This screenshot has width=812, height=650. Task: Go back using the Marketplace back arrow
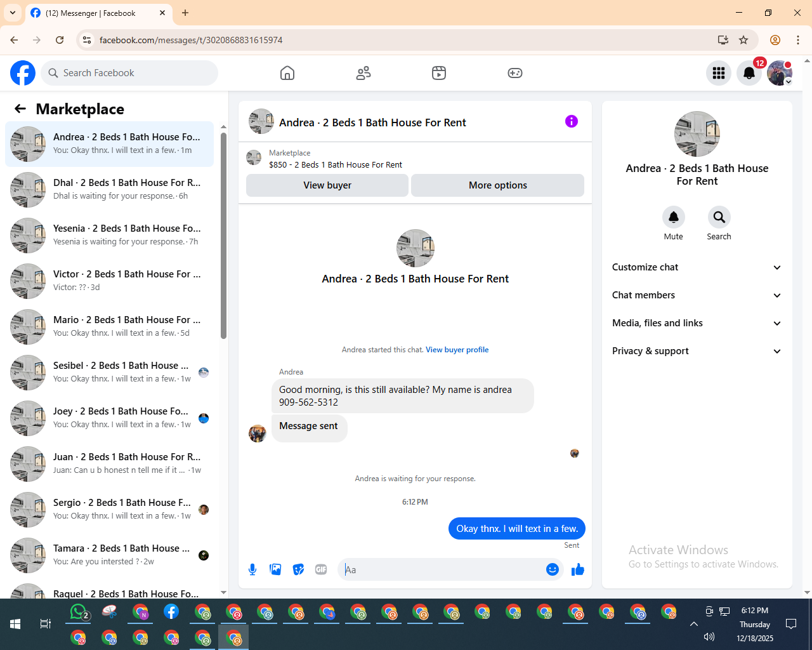click(x=20, y=109)
